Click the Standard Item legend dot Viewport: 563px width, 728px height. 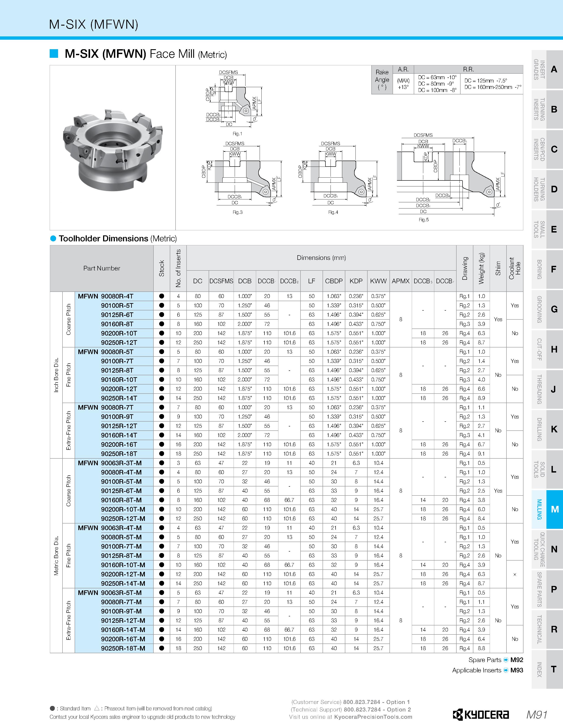tap(52, 708)
